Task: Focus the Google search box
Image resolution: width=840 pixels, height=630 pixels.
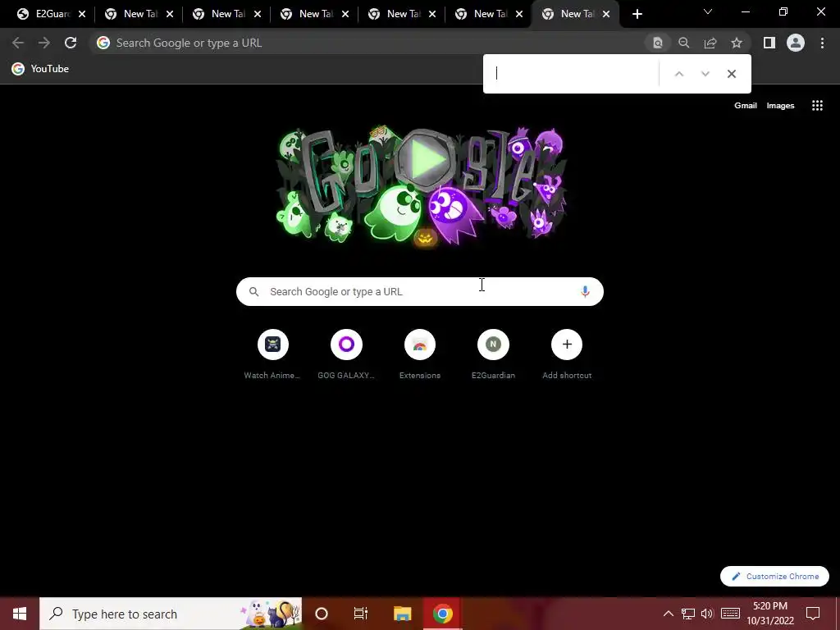Action: (x=420, y=291)
